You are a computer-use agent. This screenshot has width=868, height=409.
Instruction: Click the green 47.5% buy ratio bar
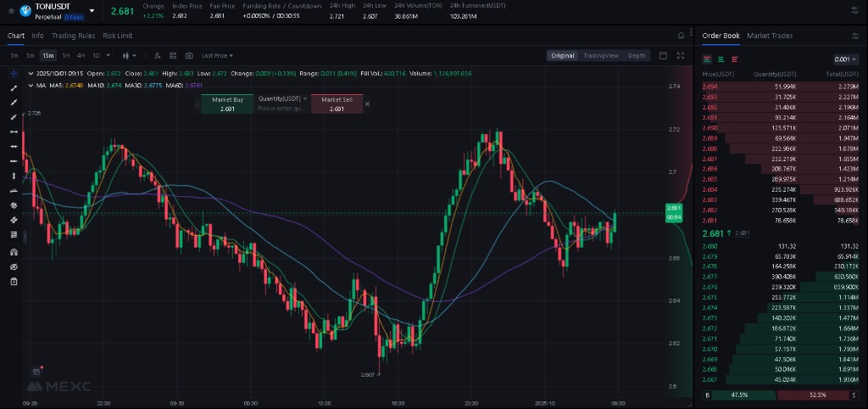[x=744, y=395]
